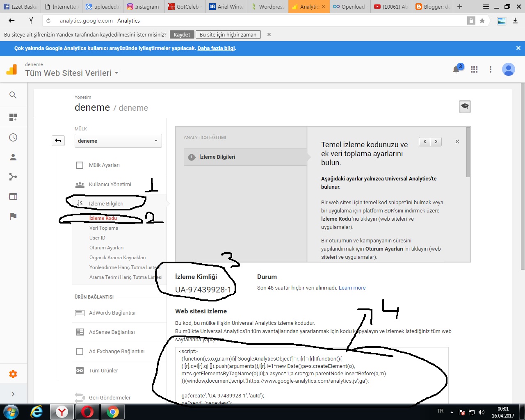Click the Learn more link
This screenshot has width=525, height=420.
(x=352, y=288)
